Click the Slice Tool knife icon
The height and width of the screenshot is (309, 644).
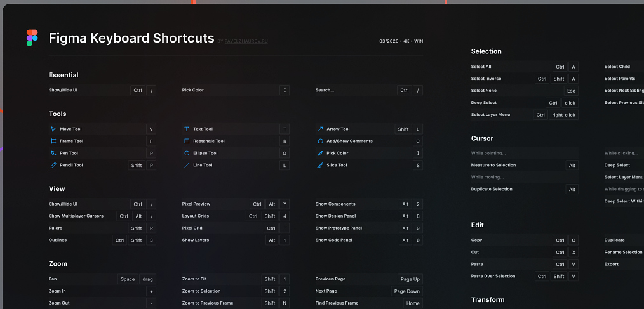[320, 165]
